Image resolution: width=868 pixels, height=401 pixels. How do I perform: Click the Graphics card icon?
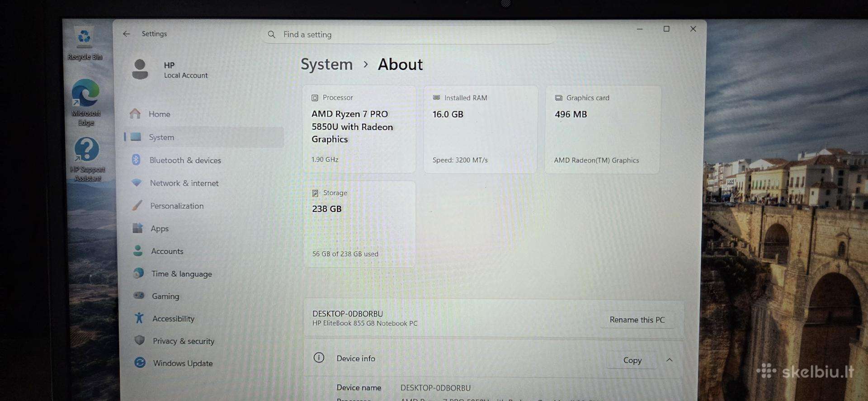(x=559, y=98)
